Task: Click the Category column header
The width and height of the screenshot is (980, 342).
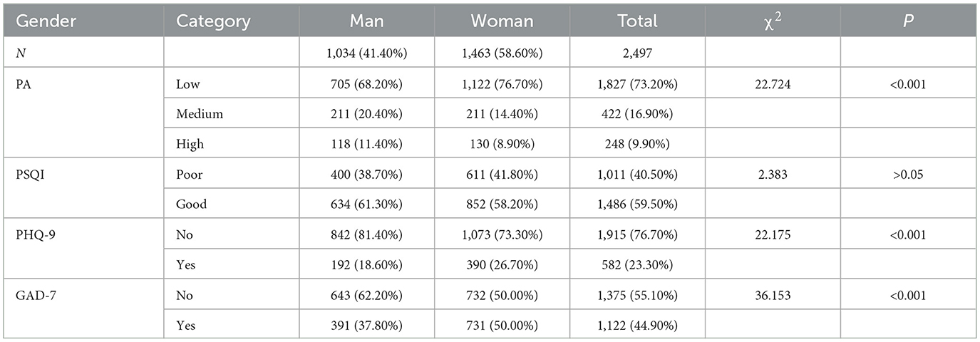Action: (212, 21)
